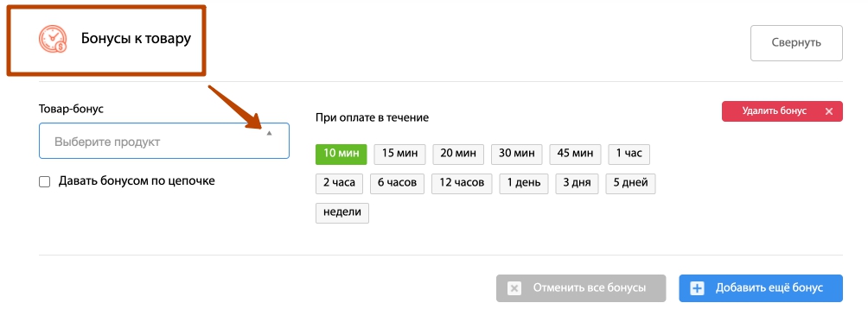Click the X icon on Отменить все бонусы
The width and height of the screenshot is (868, 322).
click(x=514, y=288)
